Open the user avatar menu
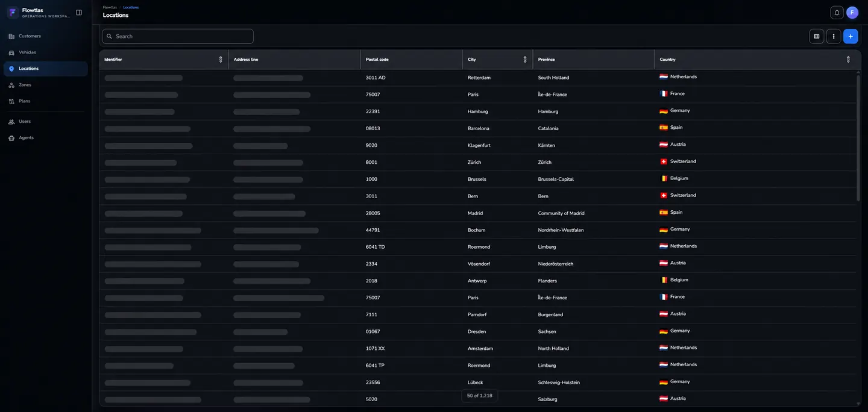The image size is (868, 412). pyautogui.click(x=852, y=13)
